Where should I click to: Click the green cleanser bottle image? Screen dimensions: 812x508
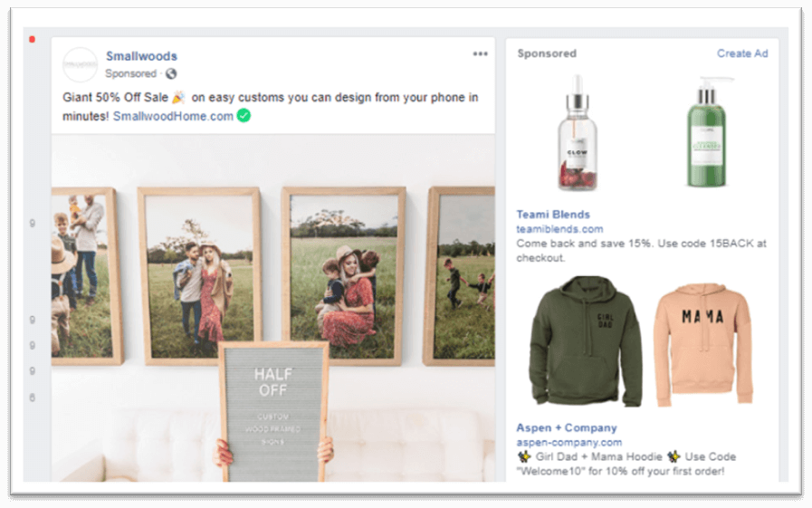(x=706, y=132)
